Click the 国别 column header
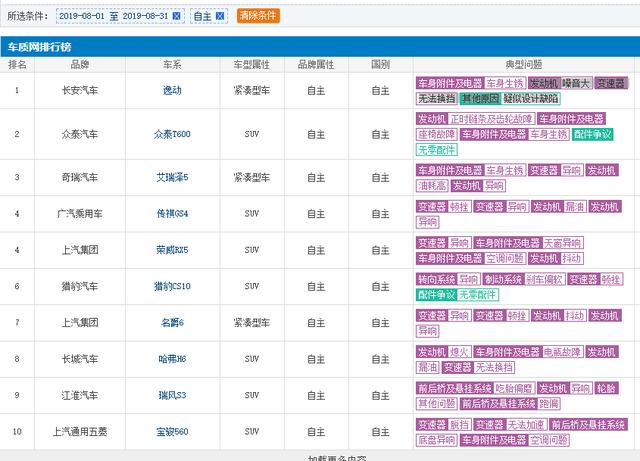 coord(380,65)
